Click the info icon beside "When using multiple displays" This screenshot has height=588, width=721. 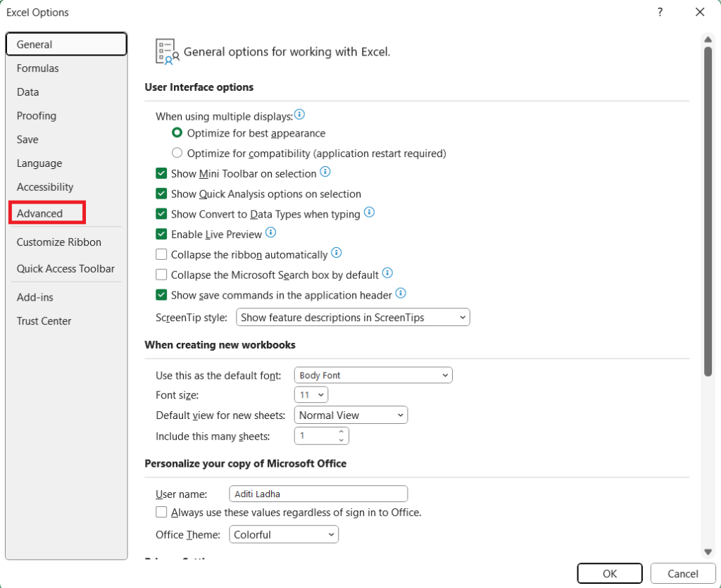click(300, 113)
